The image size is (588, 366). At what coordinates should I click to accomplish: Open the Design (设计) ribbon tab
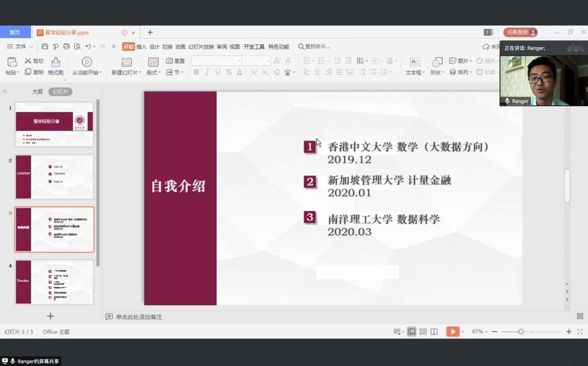154,46
